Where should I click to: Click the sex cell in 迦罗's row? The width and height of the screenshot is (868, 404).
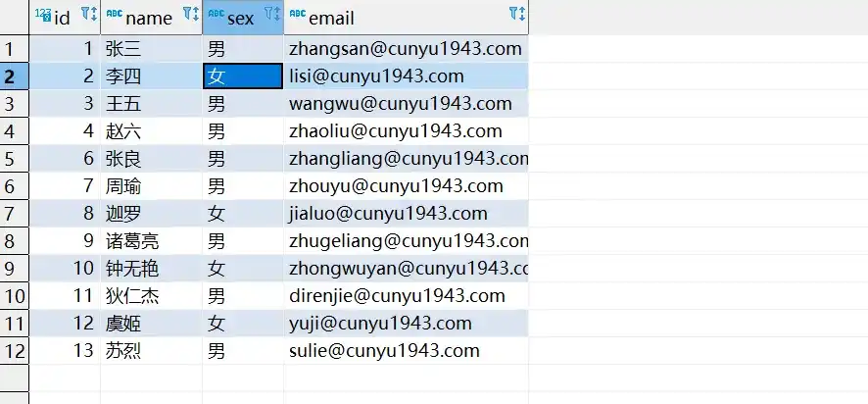243,214
